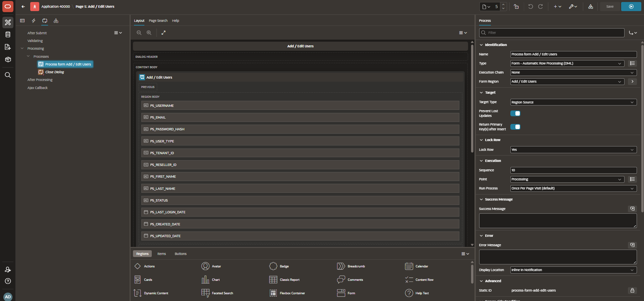Open the Run Process dropdown
644x301 pixels.
pos(573,188)
